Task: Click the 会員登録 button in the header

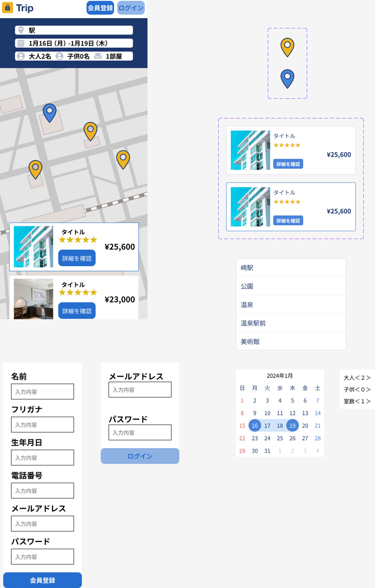Action: (x=100, y=8)
